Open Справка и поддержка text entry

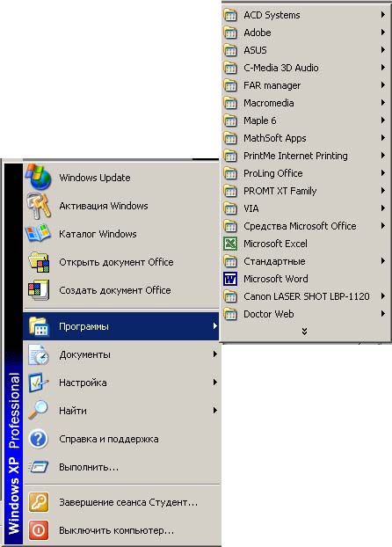(109, 439)
